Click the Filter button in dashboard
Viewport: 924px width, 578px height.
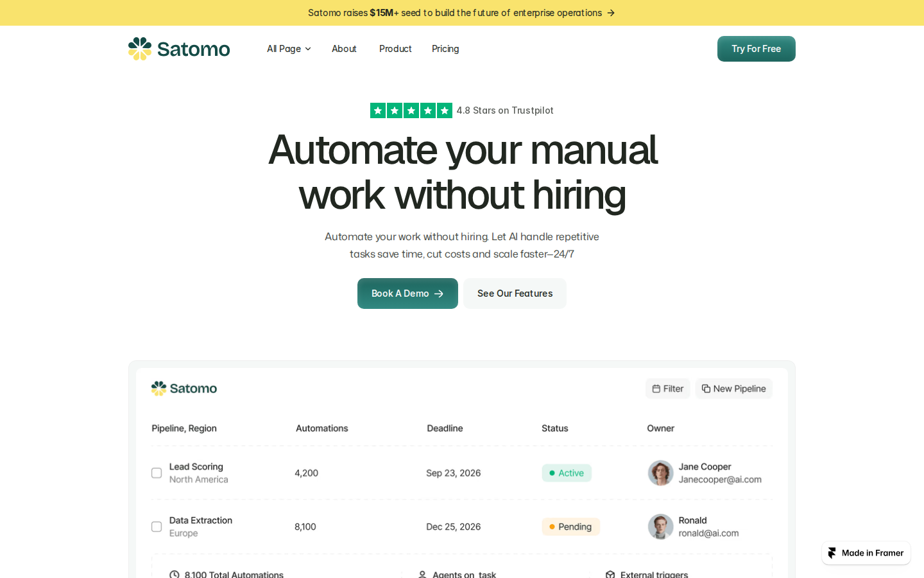[x=668, y=389]
